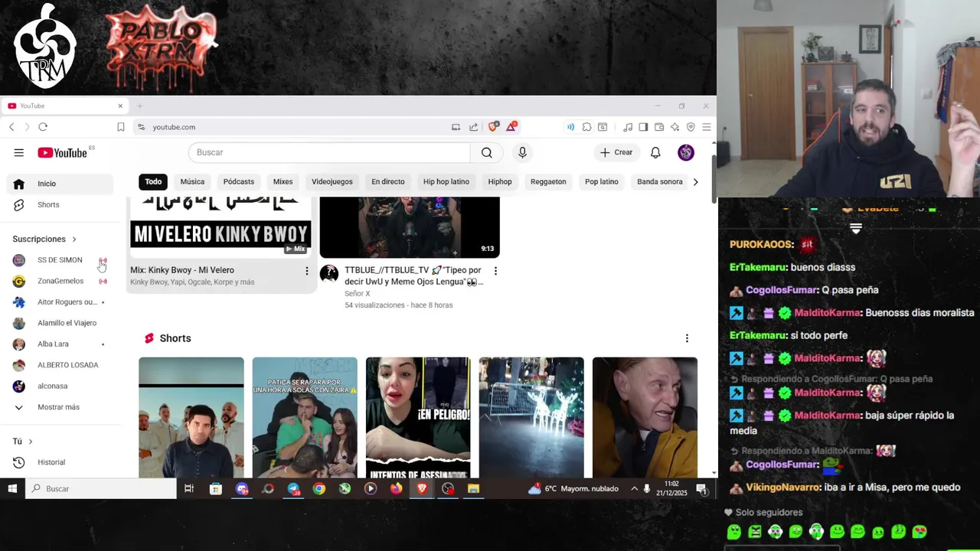The image size is (980, 551).
Task: Open the browser extensions puzzle icon
Action: click(586, 127)
